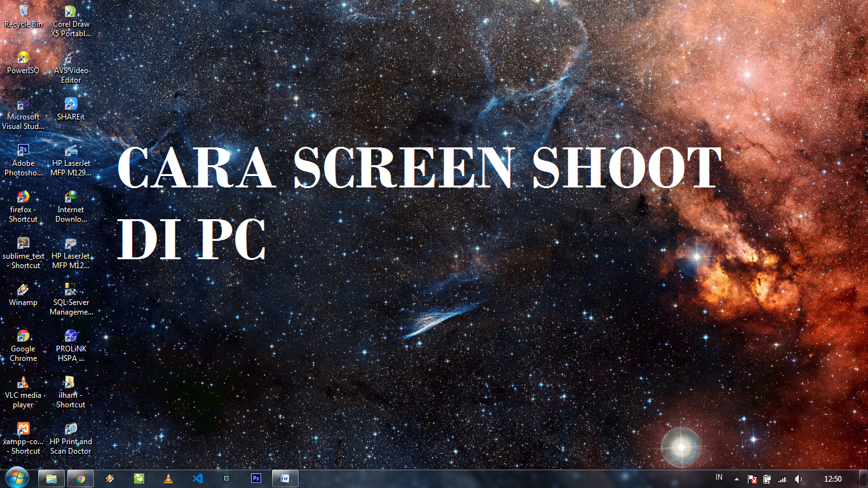This screenshot has height=488, width=868.
Task: Open Adobe Photoshop from the taskbar
Action: coord(256,478)
